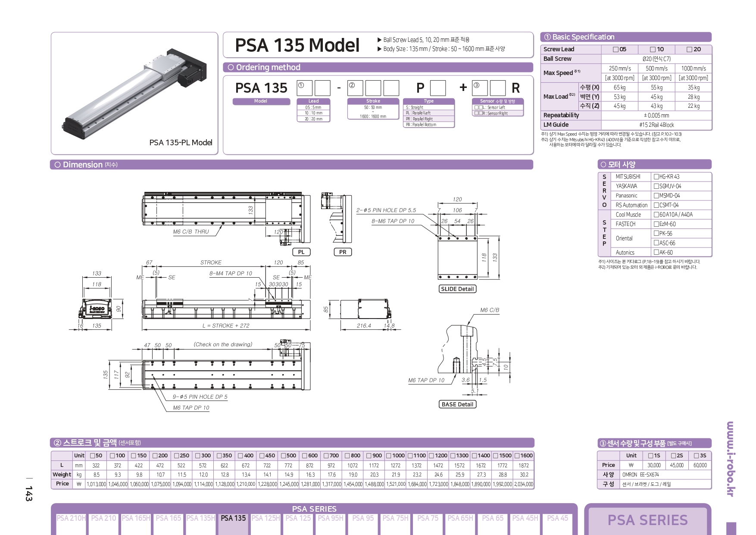Check the RS Automation CSMT-04 box

(656, 205)
